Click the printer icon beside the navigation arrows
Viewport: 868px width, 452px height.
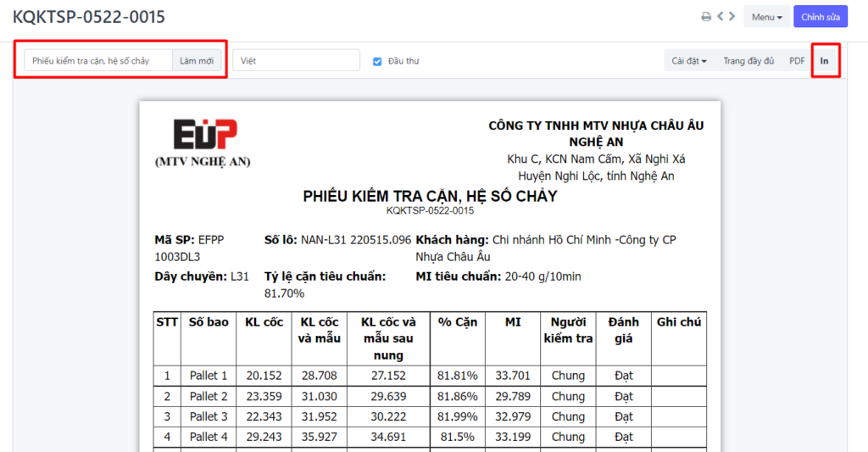click(706, 17)
